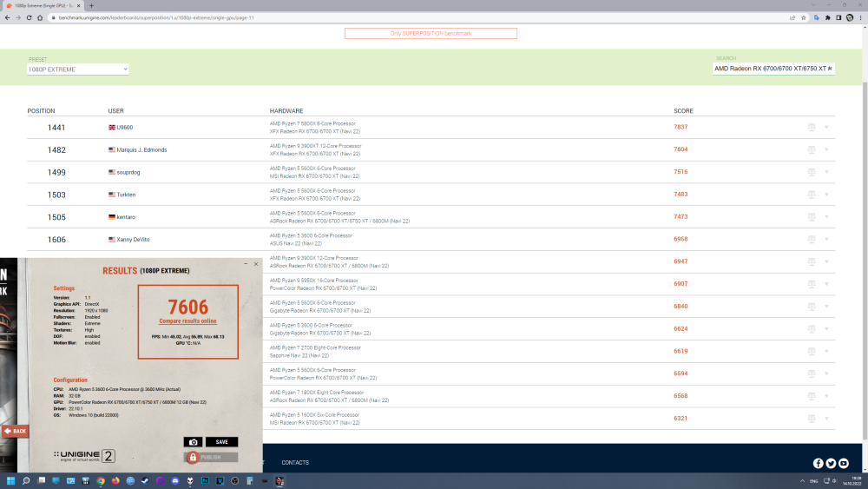This screenshot has width=868, height=489.
Task: Bookmark this page with the star icon
Action: point(805,17)
